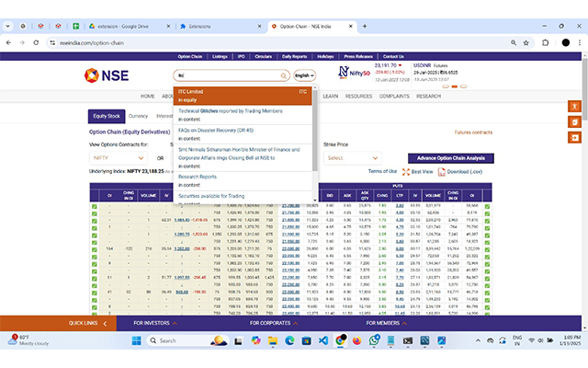The width and height of the screenshot is (588, 368).
Task: Open the Resources menu item
Action: [358, 96]
